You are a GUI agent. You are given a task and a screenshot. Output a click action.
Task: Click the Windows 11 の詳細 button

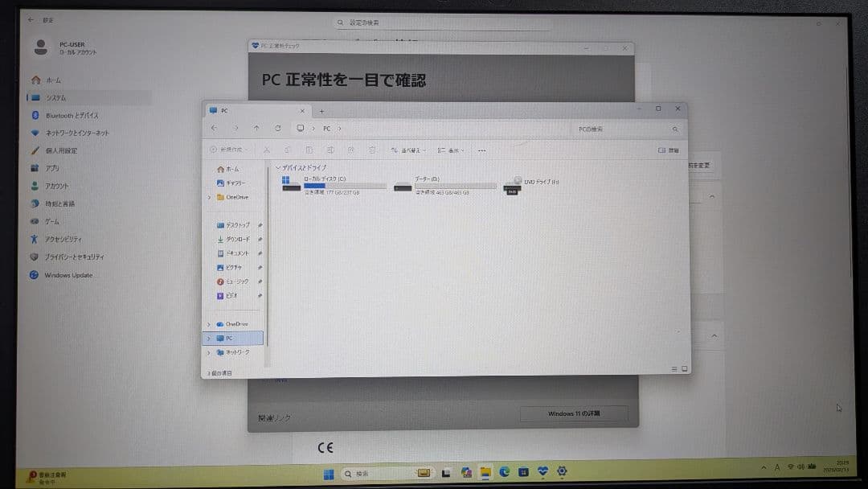click(x=575, y=413)
